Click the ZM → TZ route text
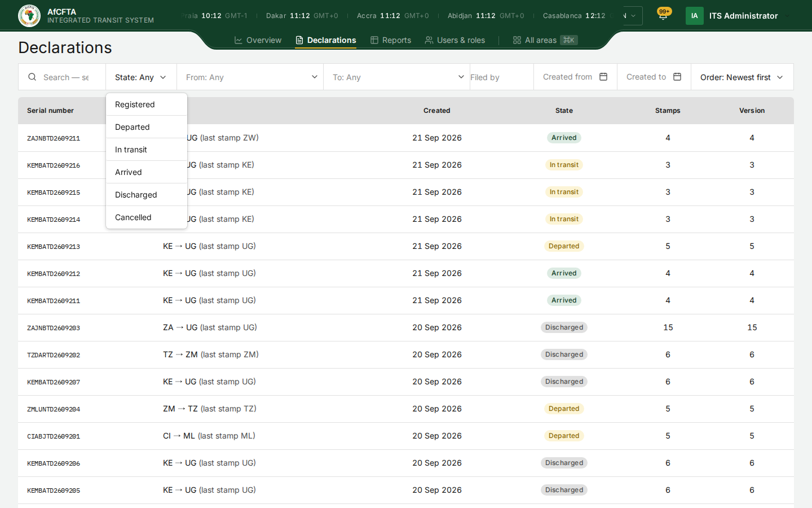Image resolution: width=812 pixels, height=508 pixels. pyautogui.click(x=180, y=409)
